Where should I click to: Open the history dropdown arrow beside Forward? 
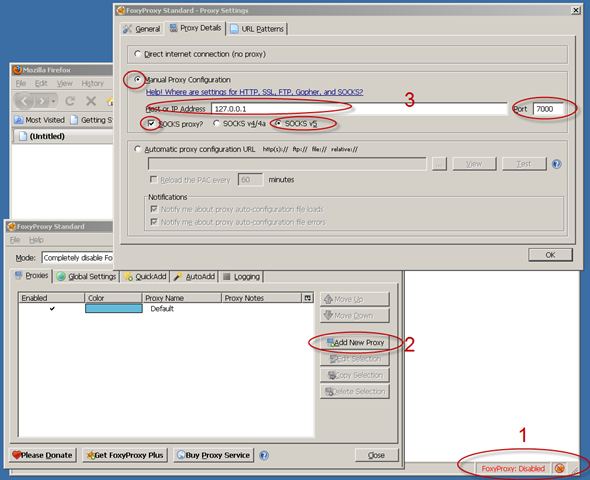point(53,101)
